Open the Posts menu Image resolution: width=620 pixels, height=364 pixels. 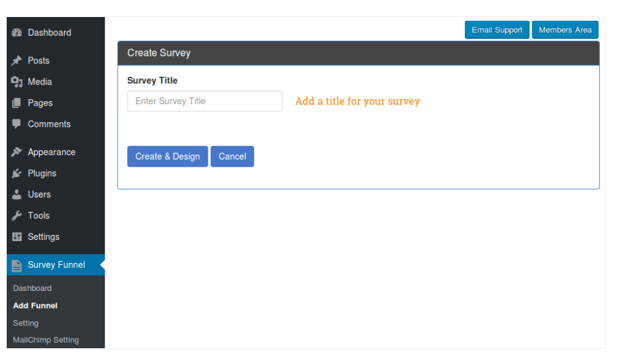tap(56, 60)
